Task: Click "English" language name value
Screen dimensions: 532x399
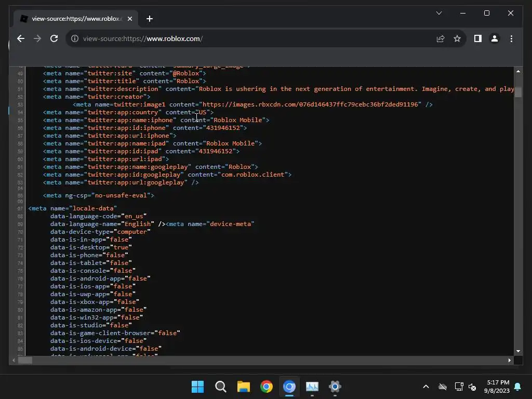Action: [137, 224]
